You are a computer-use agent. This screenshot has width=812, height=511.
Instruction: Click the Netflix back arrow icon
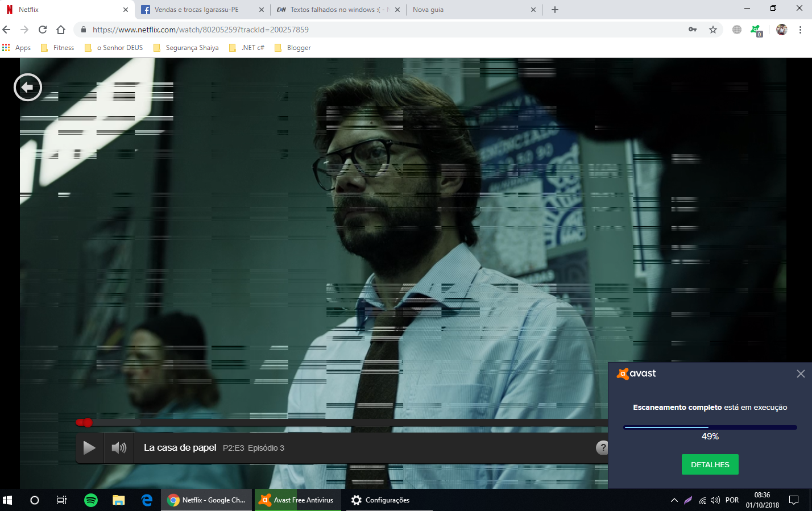pyautogui.click(x=27, y=87)
